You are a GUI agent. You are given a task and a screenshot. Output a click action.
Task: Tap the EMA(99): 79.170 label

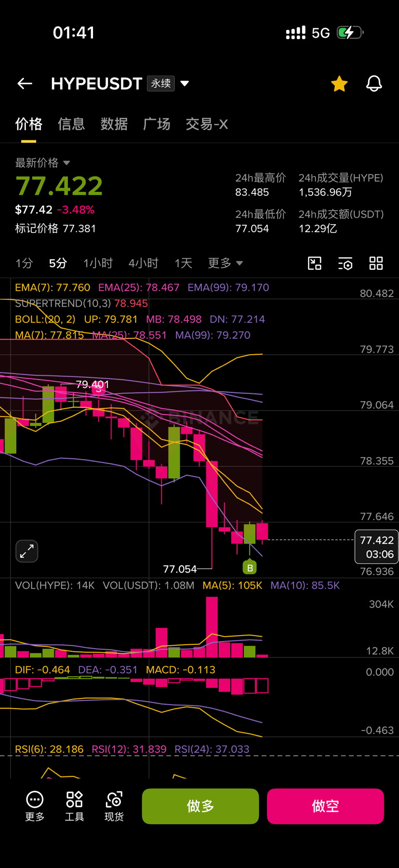228,288
